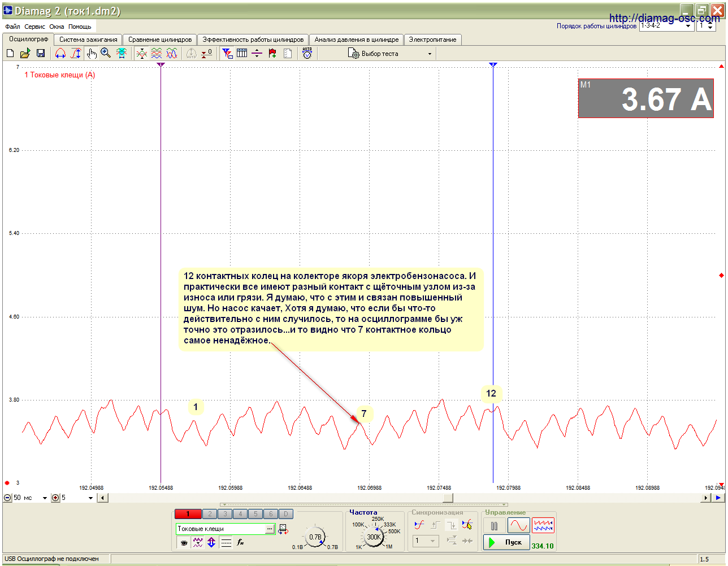Open the Помощь menu

(x=80, y=27)
